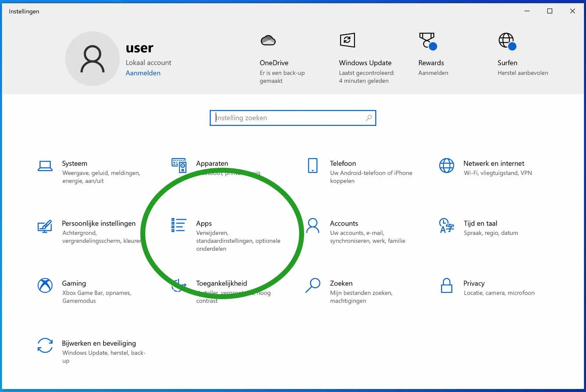This screenshot has width=586, height=392.
Task: Click the Zoeken magnifier icon
Action: tap(313, 285)
